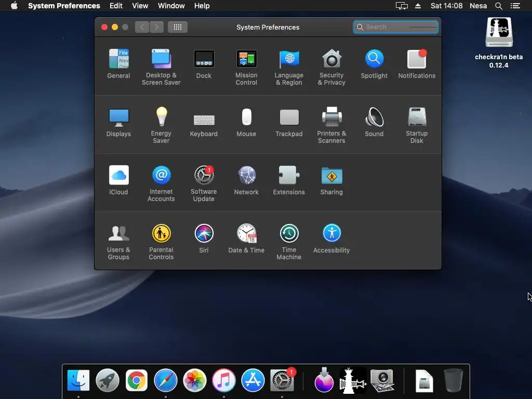Image resolution: width=532 pixels, height=399 pixels.
Task: Open the View menu
Action: pyautogui.click(x=140, y=6)
